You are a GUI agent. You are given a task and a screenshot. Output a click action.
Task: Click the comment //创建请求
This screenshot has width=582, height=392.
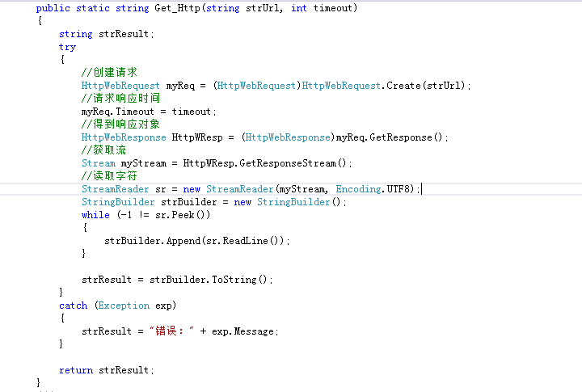[x=109, y=73]
